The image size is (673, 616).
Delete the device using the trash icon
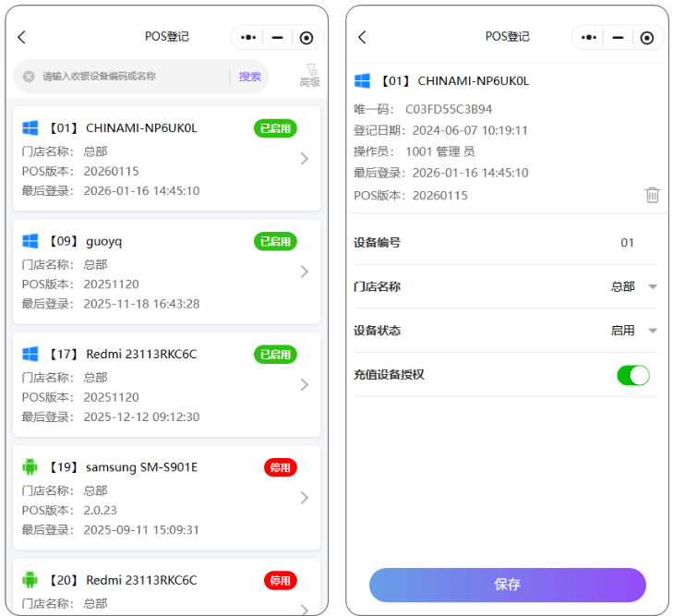[652, 194]
